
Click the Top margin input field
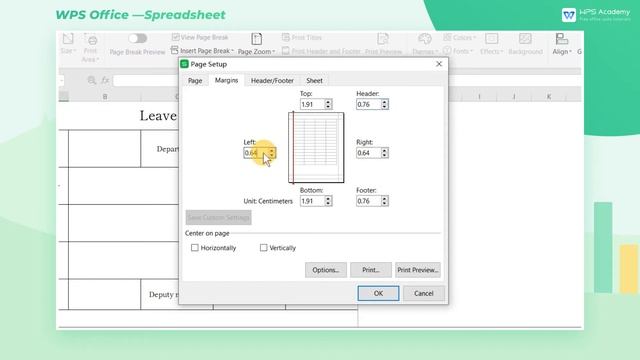point(312,104)
